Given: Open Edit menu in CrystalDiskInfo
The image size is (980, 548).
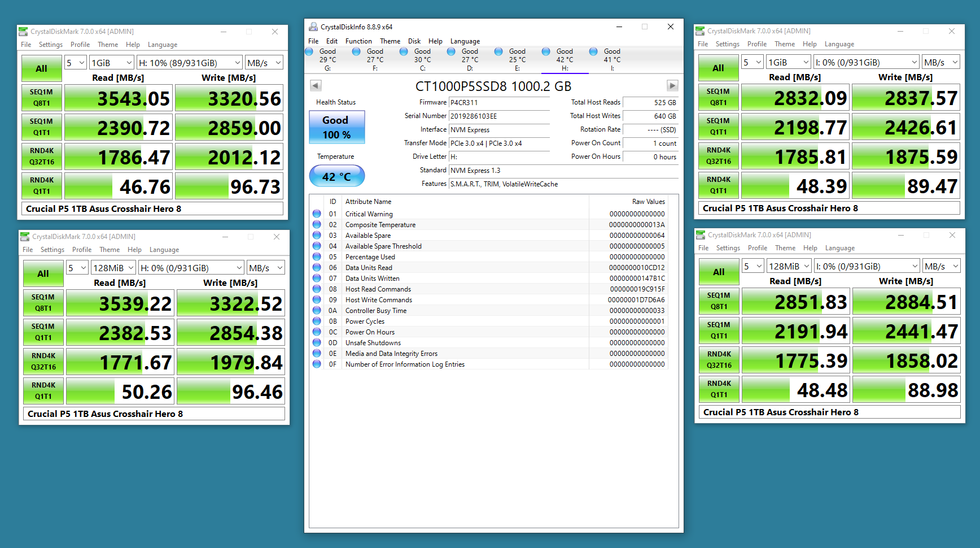Looking at the screenshot, I should click(x=332, y=41).
